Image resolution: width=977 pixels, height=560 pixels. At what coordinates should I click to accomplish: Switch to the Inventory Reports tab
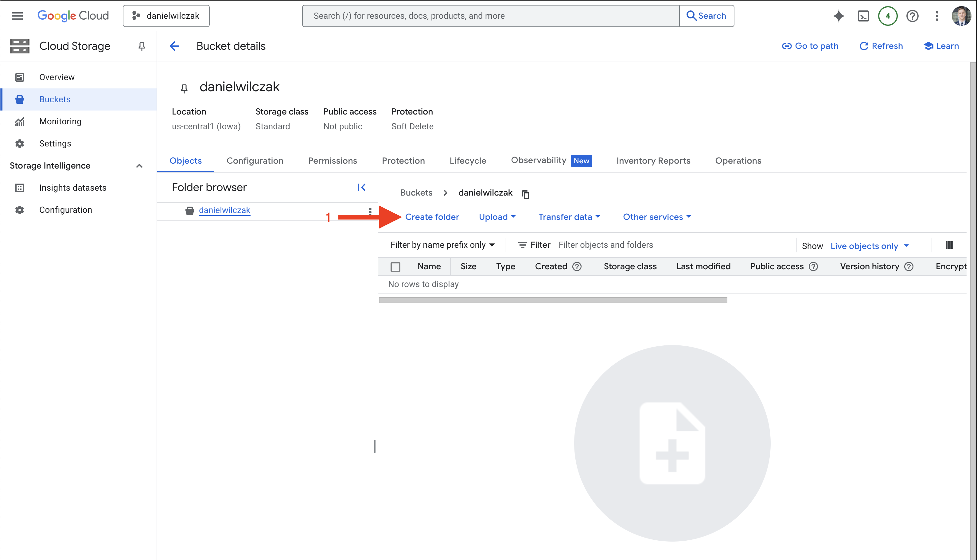point(653,161)
